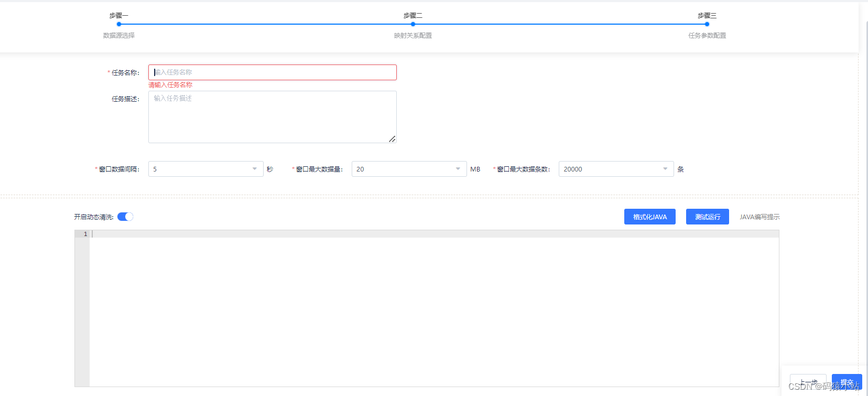This screenshot has height=396, width=868.
Task: Click the 窗口数据间隔 label
Action: click(x=119, y=169)
